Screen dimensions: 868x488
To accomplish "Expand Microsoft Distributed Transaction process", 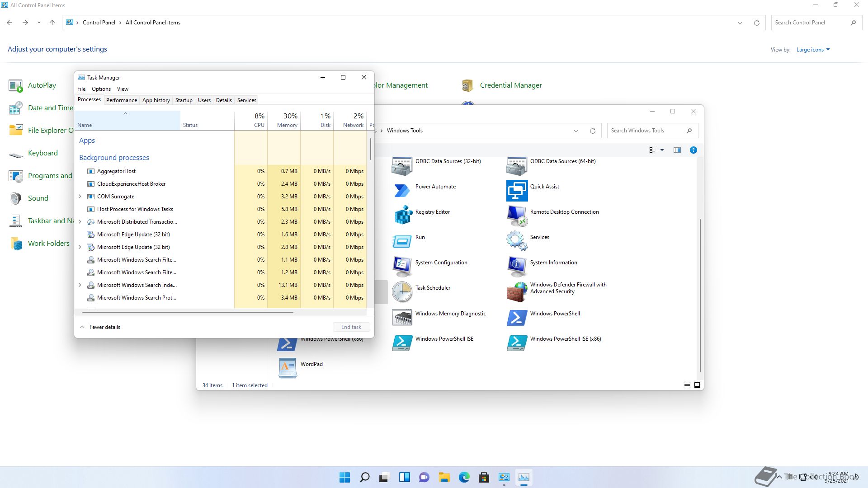I will [x=80, y=222].
